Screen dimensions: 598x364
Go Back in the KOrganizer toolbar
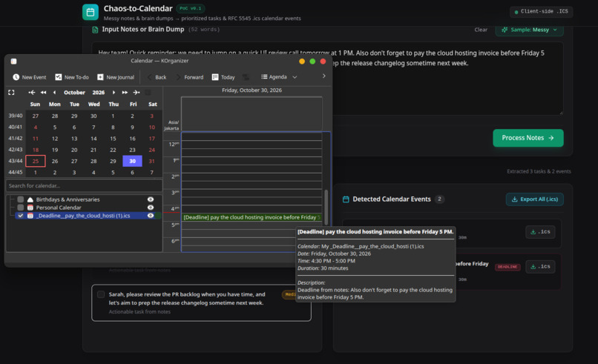(157, 77)
